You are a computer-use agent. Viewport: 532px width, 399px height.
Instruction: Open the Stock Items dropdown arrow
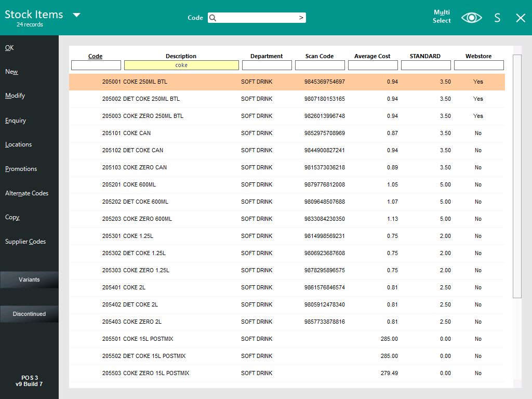click(x=77, y=15)
